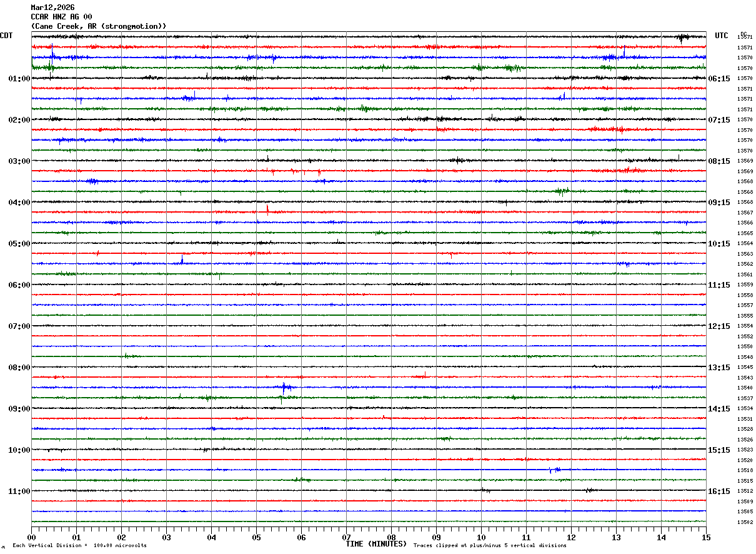Image resolution: width=756 pixels, height=554 pixels.
Task: Click the 16:15 UTC time label
Action: pyautogui.click(x=719, y=491)
